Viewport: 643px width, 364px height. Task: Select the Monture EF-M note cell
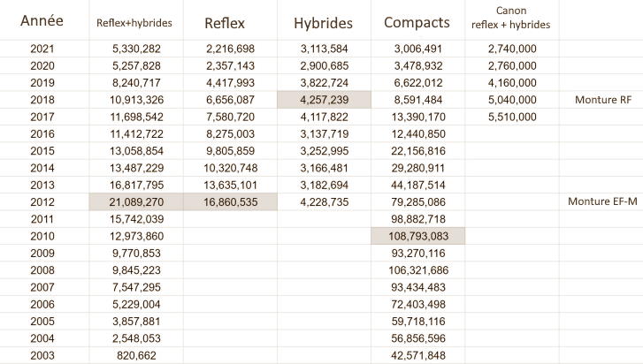(601, 201)
